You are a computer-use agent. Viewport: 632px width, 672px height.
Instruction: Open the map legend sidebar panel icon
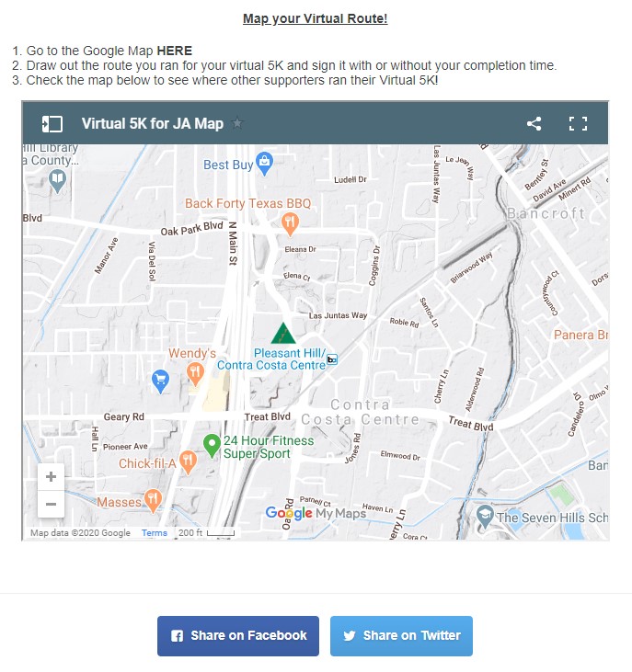pos(52,124)
